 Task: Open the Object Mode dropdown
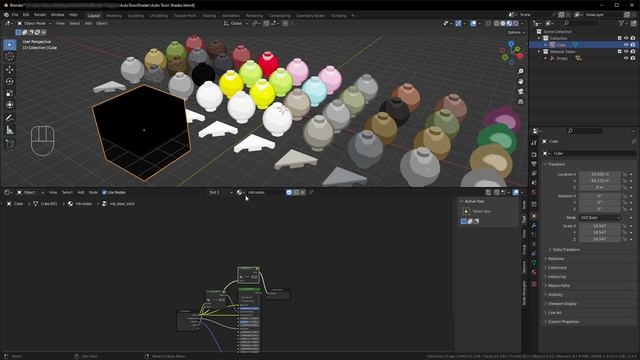pos(35,23)
